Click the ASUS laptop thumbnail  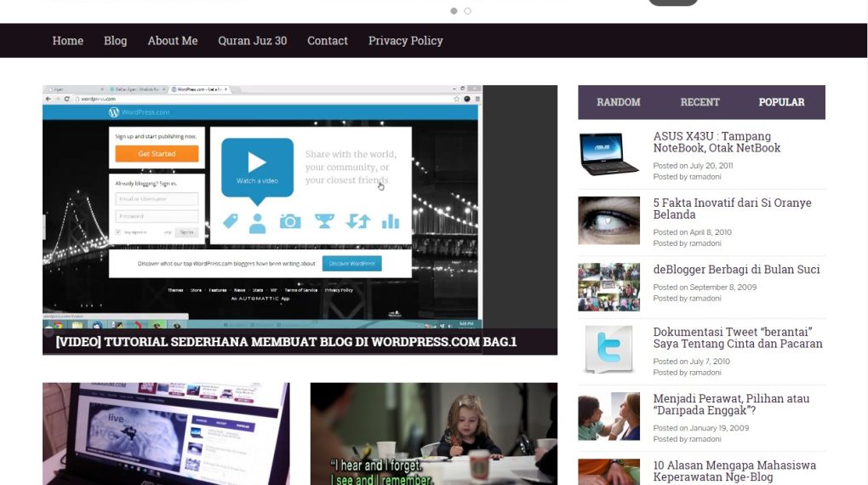click(x=609, y=154)
